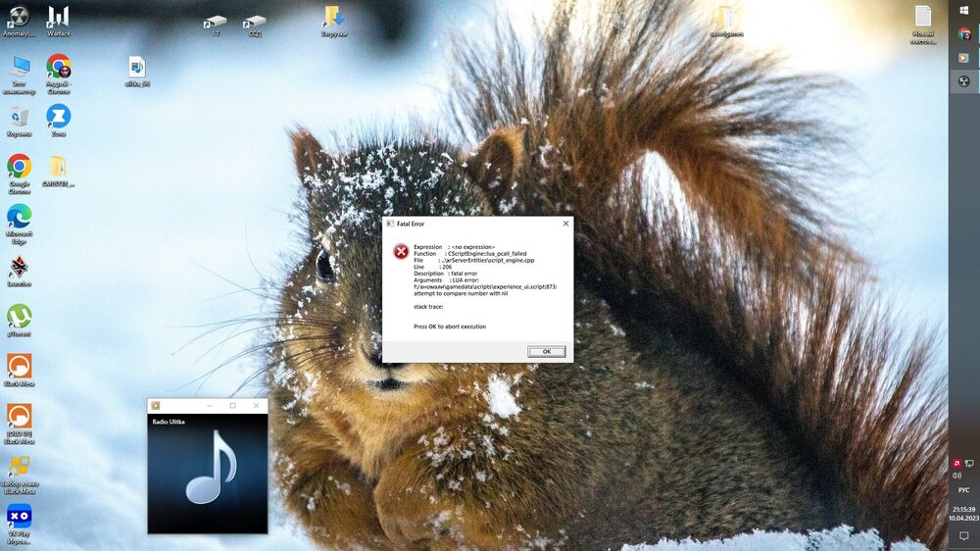Open the Downloads folder shortcut with blue arrow
Screen dimensions: 980x551
(x=333, y=17)
